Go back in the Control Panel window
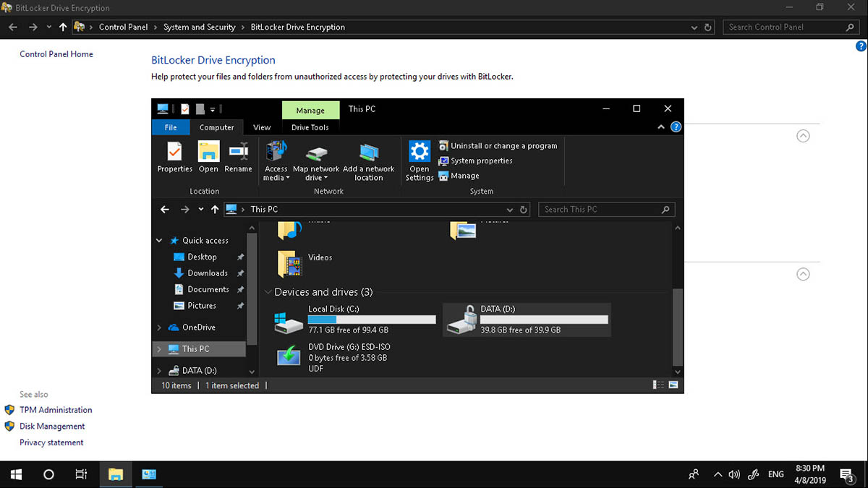The image size is (868, 488). point(13,27)
